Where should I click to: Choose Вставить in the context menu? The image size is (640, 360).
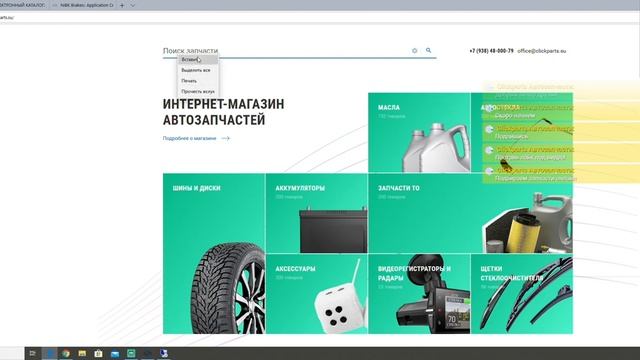coord(198,60)
